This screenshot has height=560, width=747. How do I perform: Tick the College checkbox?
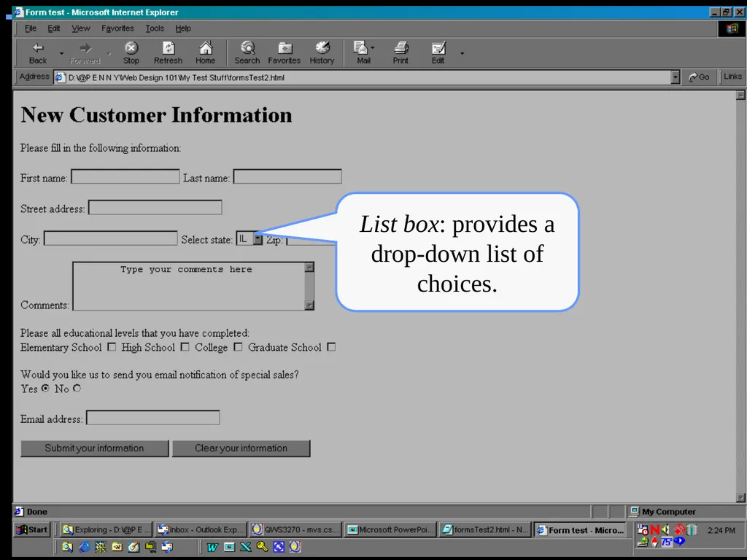tap(238, 347)
